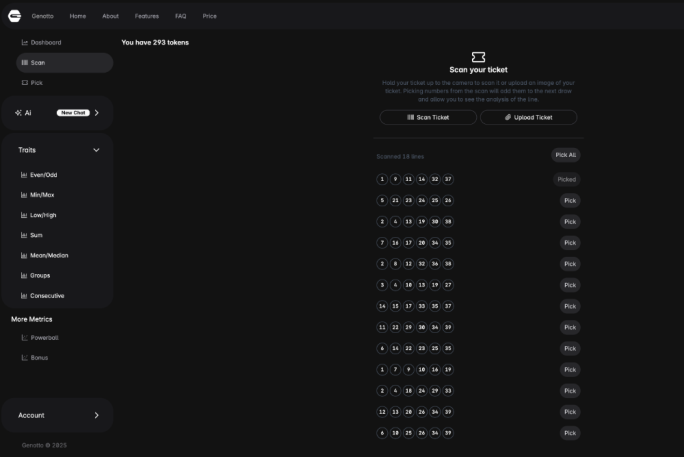Click the 'Scanned 18 lines' text
Screen dimensions: 684x457
click(x=400, y=157)
